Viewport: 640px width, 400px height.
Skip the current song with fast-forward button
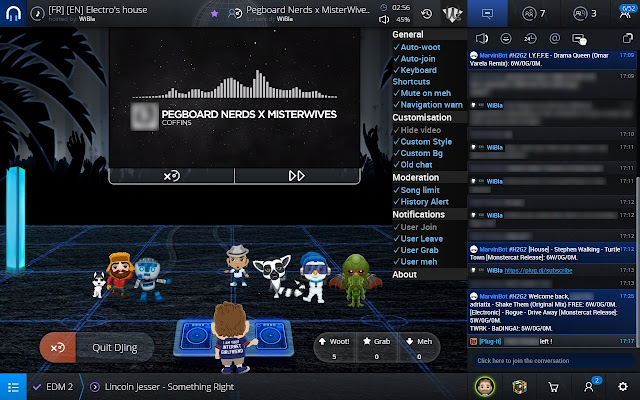[x=297, y=176]
